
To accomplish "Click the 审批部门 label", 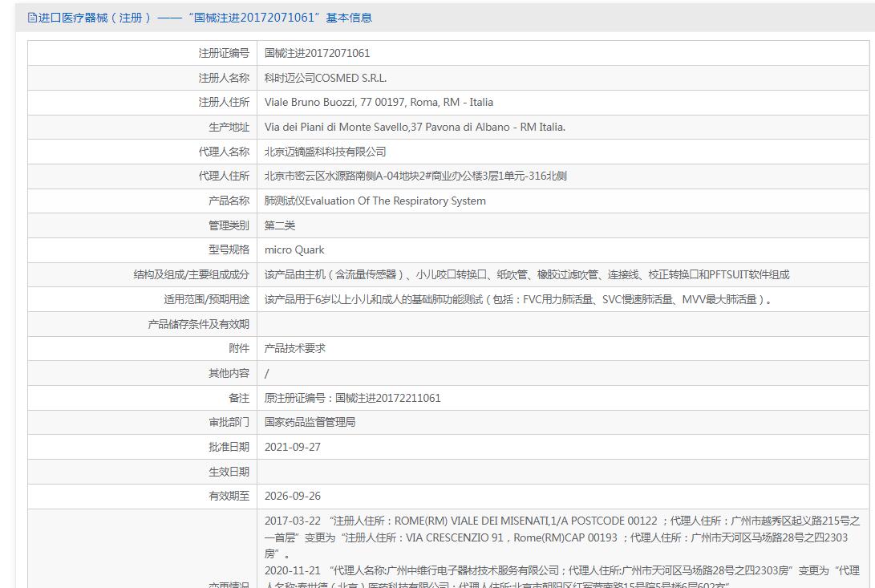I will [x=229, y=422].
